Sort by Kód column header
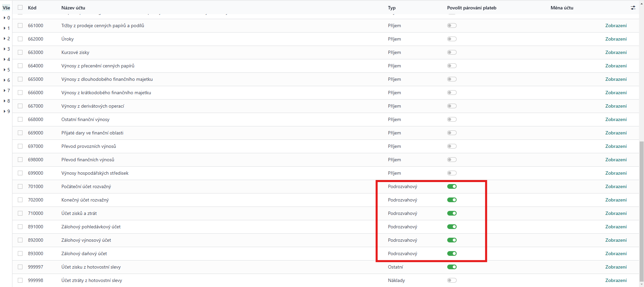The height and width of the screenshot is (287, 644). click(x=32, y=8)
